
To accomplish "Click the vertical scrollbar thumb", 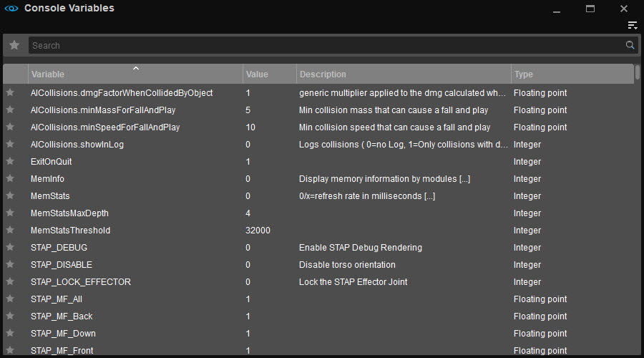I will tap(638, 72).
